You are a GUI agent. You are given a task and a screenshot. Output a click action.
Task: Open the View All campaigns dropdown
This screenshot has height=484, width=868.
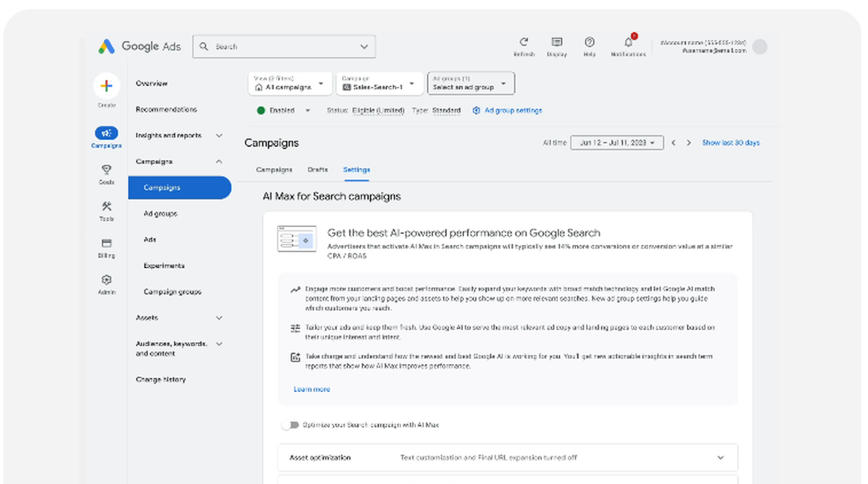290,83
